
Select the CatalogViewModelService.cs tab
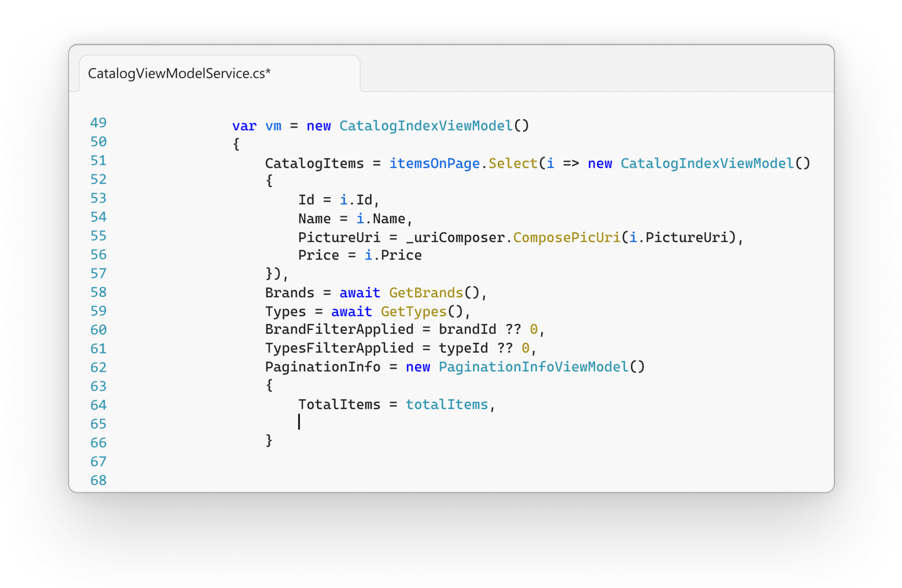click(179, 73)
